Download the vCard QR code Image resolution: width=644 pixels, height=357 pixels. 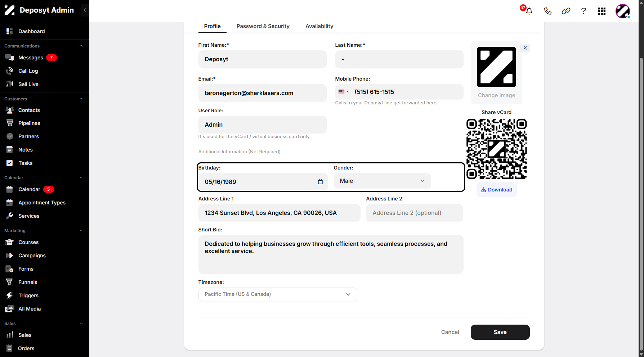496,190
